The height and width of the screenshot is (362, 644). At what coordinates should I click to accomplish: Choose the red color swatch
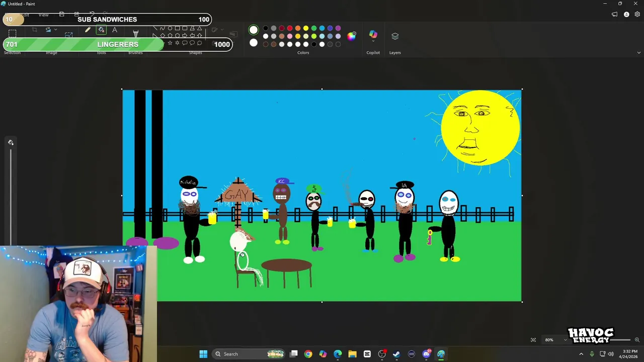coord(290,28)
